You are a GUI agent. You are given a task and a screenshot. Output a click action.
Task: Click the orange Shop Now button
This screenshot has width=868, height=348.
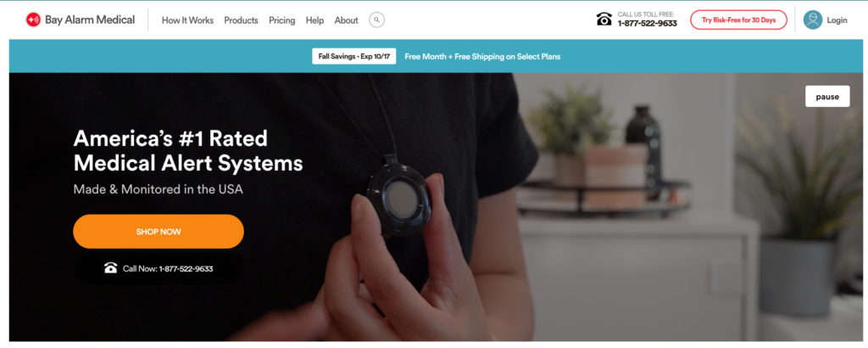159,232
